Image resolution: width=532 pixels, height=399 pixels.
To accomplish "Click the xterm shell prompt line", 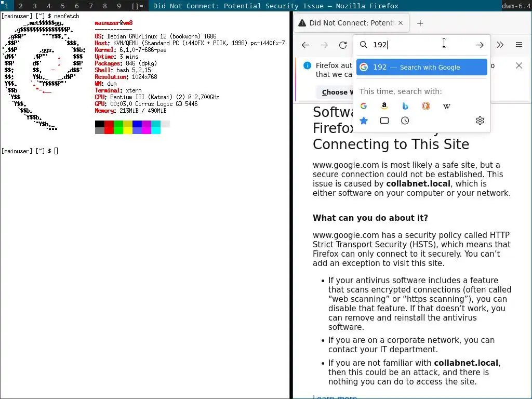I will coord(30,151).
